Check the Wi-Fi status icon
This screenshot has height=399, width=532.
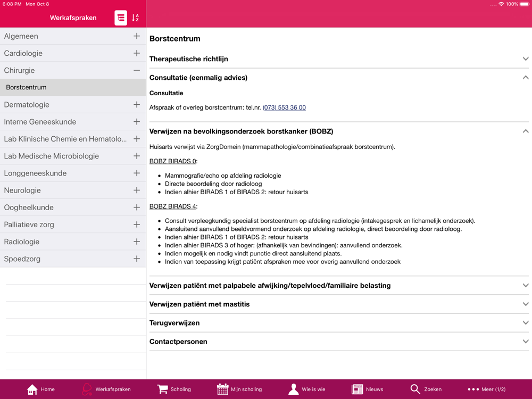(501, 4)
